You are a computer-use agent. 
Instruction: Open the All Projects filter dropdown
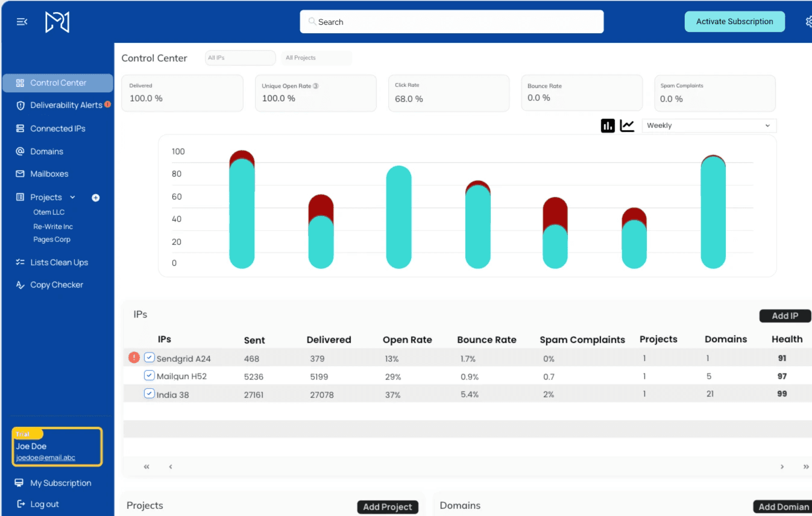click(x=316, y=57)
